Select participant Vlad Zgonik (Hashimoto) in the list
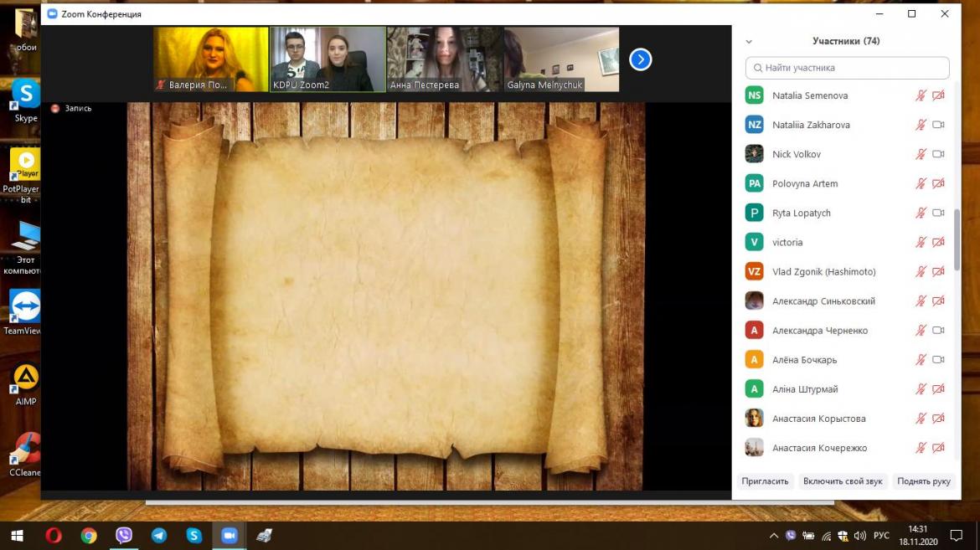 click(x=823, y=272)
